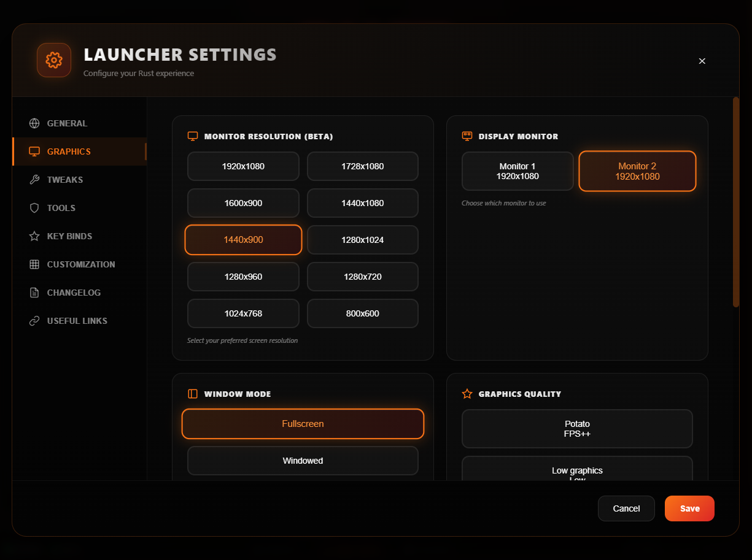The width and height of the screenshot is (752, 560).
Task: Click the chain link icon for Useful Links
Action: tap(34, 321)
